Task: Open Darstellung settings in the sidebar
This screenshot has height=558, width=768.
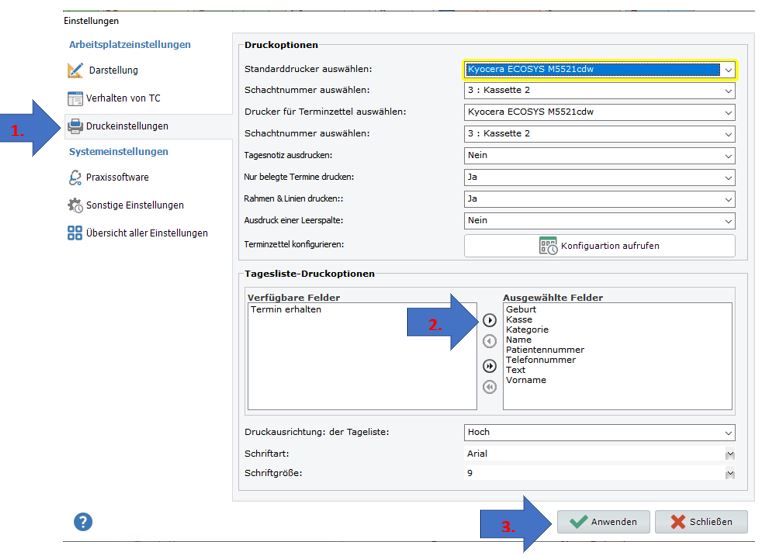Action: coord(110,70)
